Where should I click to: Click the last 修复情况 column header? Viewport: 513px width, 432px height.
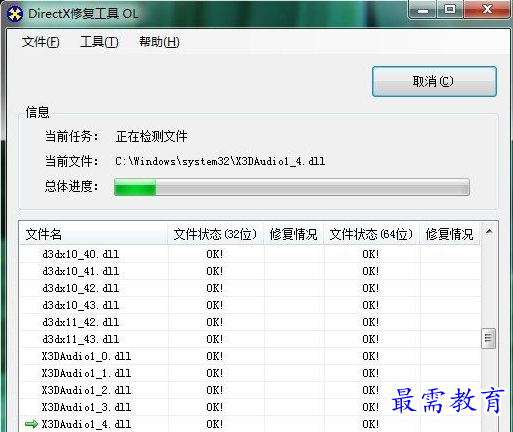(x=450, y=234)
